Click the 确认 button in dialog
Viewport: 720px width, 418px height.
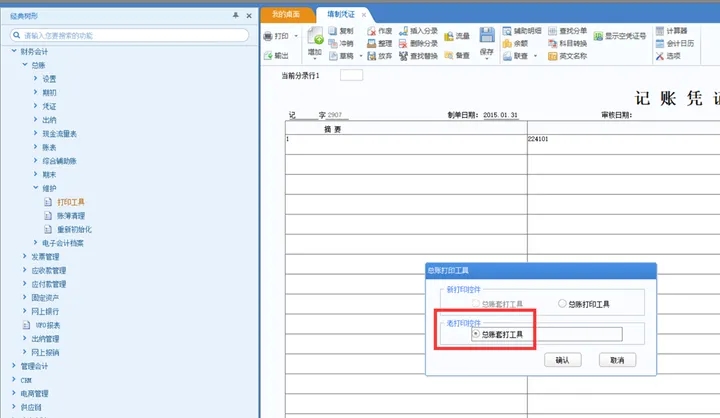[562, 359]
